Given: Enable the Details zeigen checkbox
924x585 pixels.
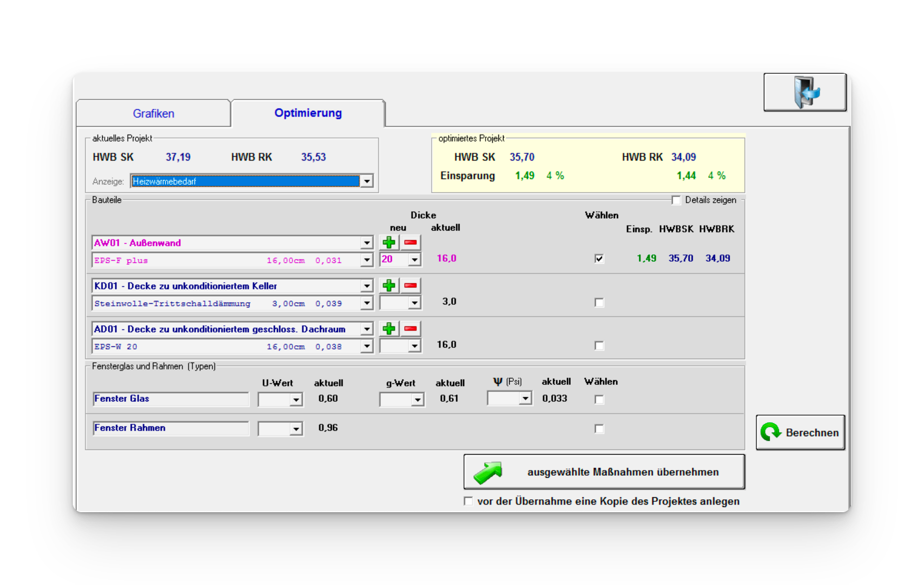Looking at the screenshot, I should pos(676,200).
